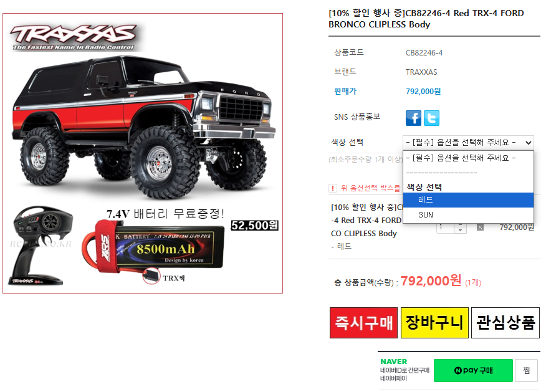
Task: Save item with 관심상품 button
Action: [x=505, y=323]
